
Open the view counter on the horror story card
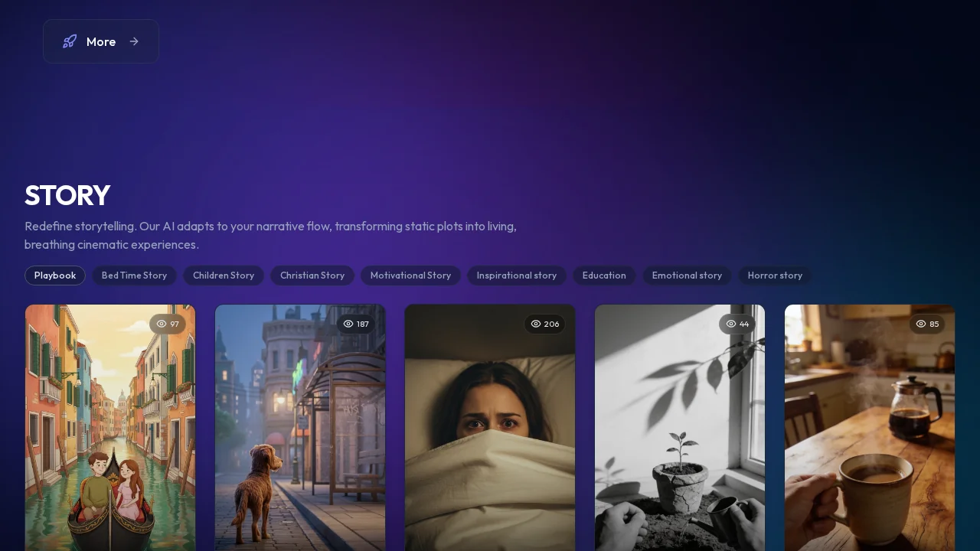tap(544, 324)
